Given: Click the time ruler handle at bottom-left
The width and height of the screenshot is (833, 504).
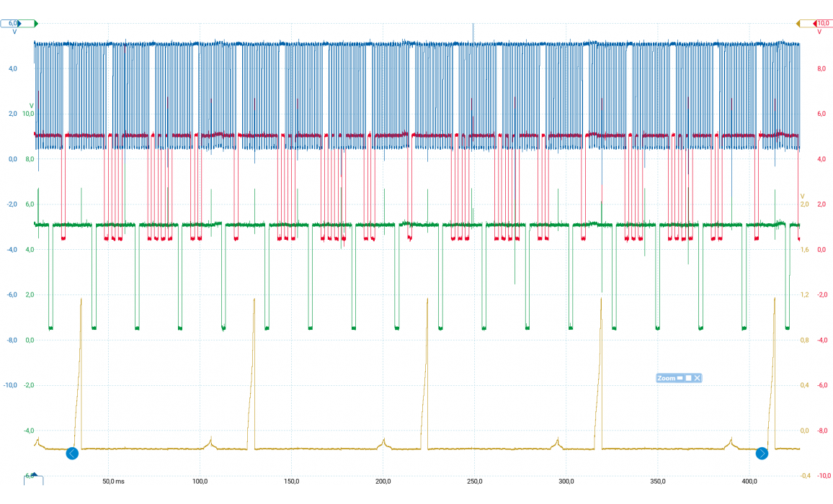Looking at the screenshot, I should pyautogui.click(x=33, y=478).
